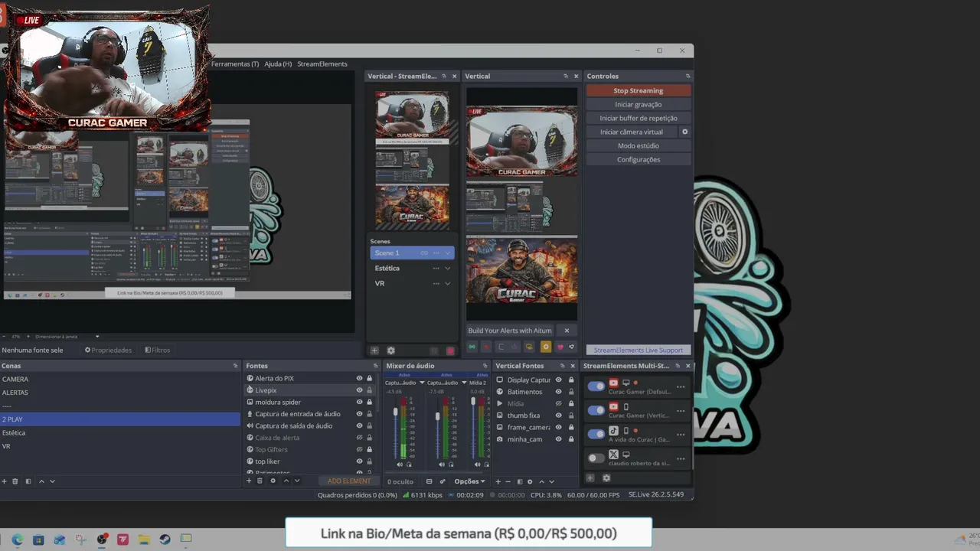Open scene filters icon in Cenas toolbar
980x551 pixels.
[28, 481]
